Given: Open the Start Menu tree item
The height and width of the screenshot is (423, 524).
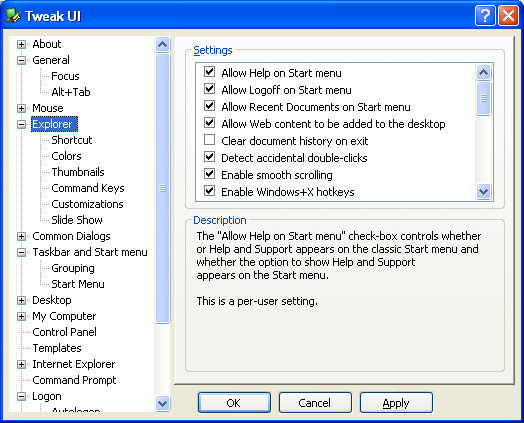Looking at the screenshot, I should click(78, 284).
